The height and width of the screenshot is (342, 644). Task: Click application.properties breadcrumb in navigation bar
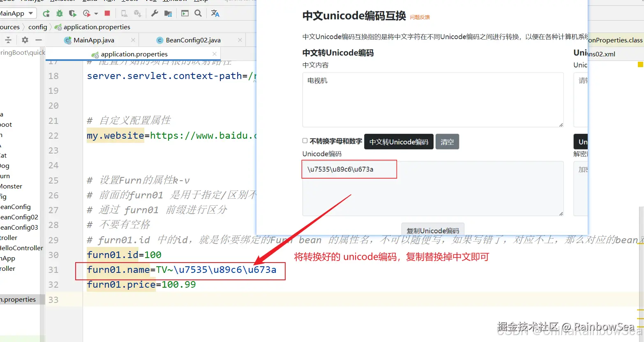97,27
